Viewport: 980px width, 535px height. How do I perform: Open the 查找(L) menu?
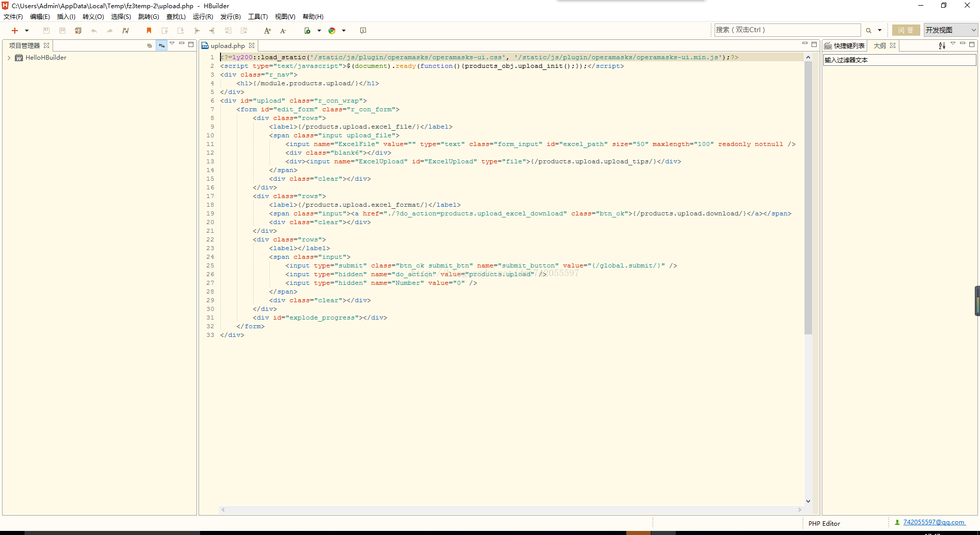[176, 17]
